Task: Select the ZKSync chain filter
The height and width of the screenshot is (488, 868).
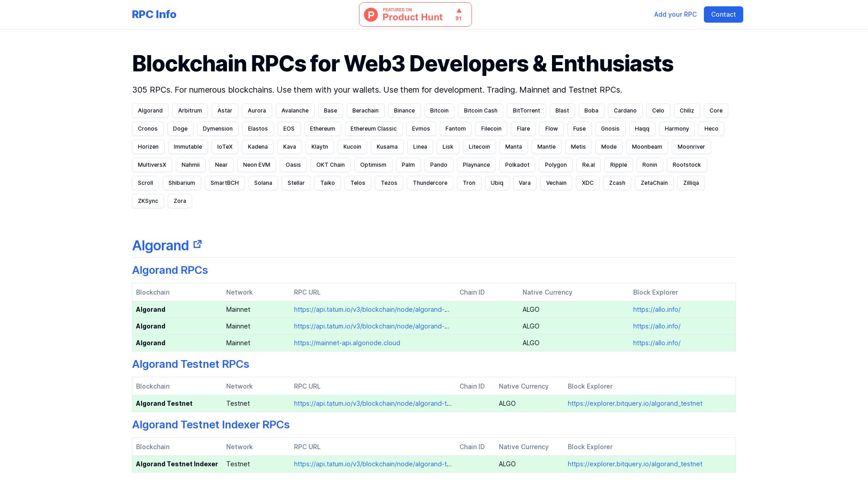Action: tap(148, 201)
